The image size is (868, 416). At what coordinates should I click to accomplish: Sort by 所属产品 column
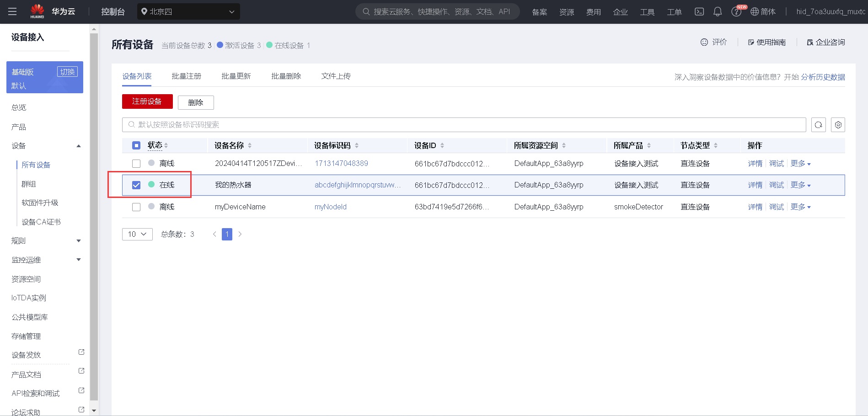pos(649,145)
